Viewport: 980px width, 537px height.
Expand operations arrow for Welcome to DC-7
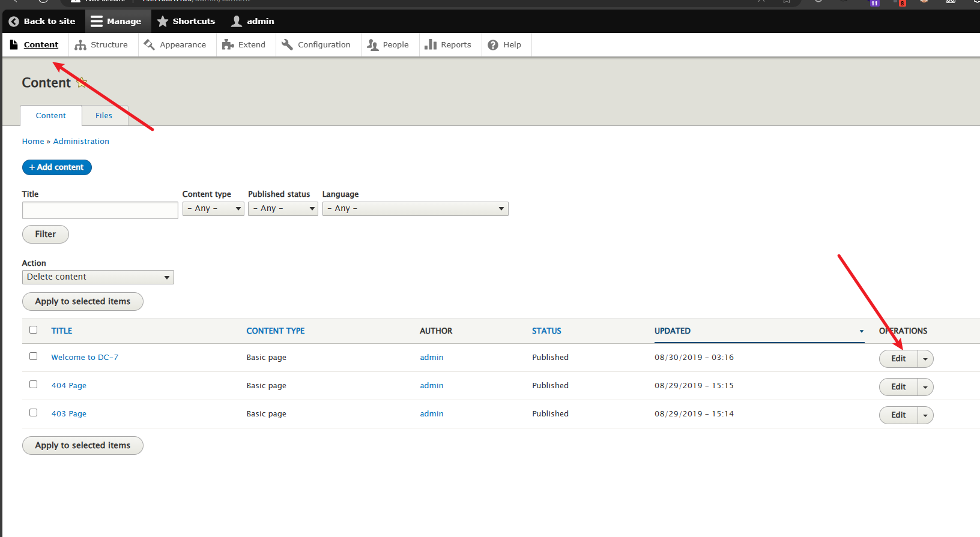point(925,359)
